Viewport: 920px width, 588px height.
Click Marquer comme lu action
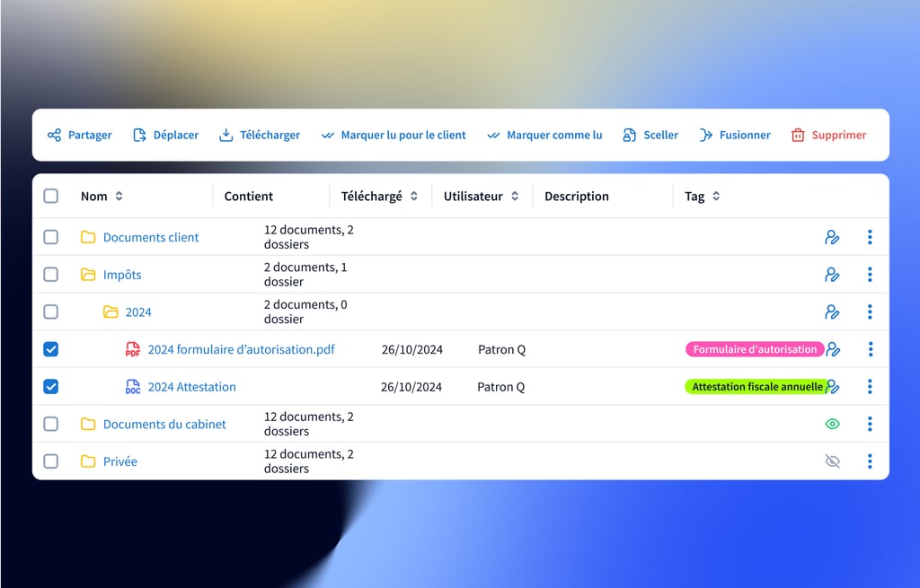click(553, 136)
